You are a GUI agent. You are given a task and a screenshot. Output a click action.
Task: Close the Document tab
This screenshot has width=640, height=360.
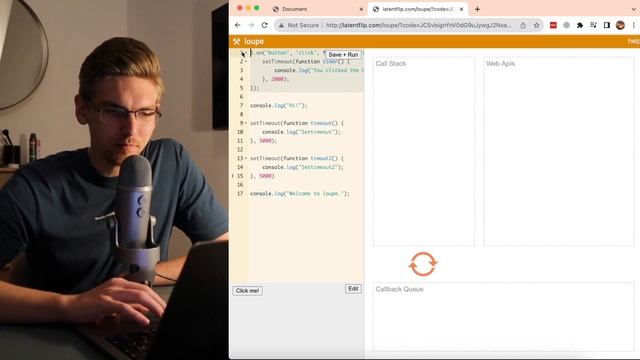361,9
